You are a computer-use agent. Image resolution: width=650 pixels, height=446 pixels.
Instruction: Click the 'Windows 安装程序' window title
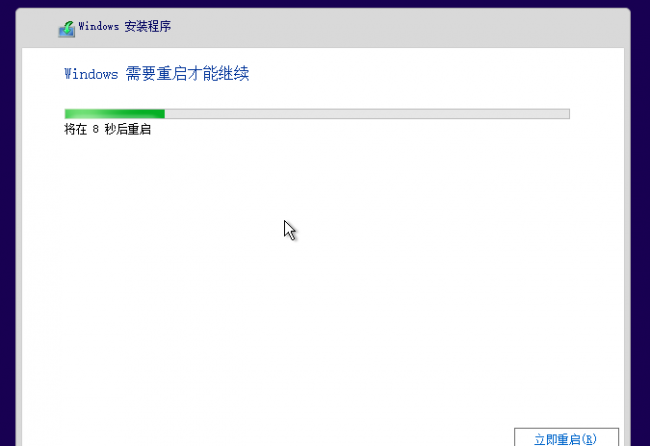(x=125, y=27)
